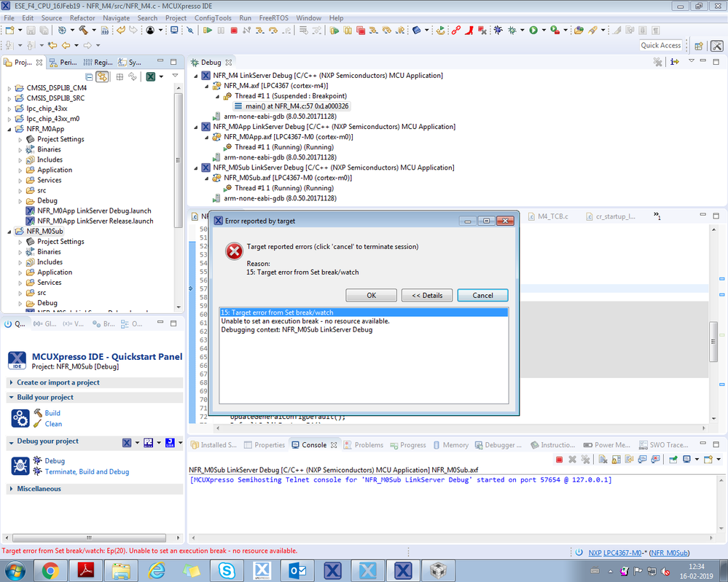Open the Debug view menu triangle
This screenshot has height=582, width=728.
[692, 61]
